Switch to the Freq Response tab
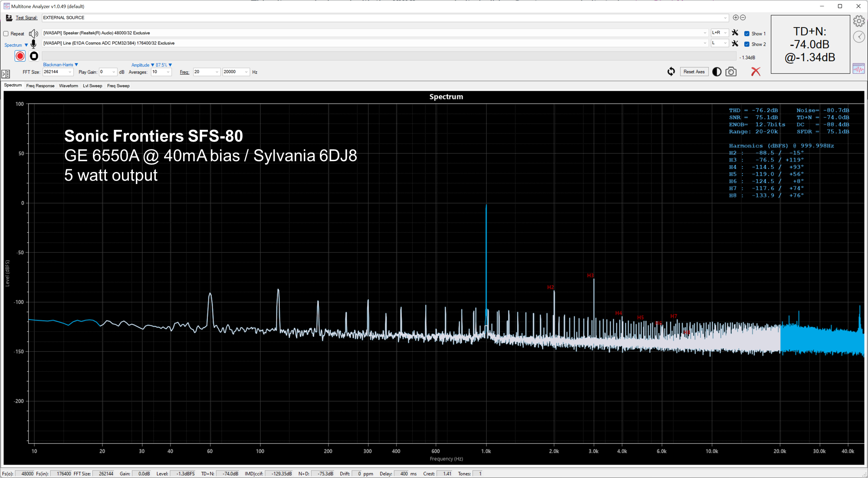This screenshot has height=478, width=868. 40,86
